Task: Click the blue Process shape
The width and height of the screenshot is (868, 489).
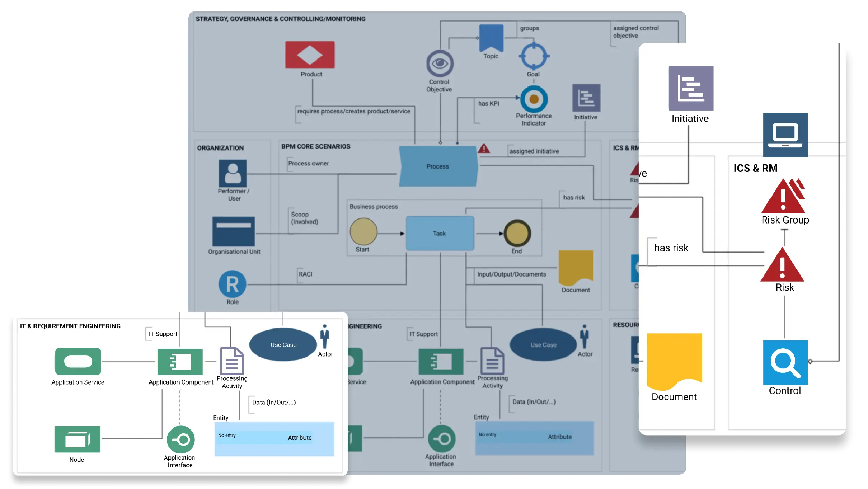Action: [438, 166]
